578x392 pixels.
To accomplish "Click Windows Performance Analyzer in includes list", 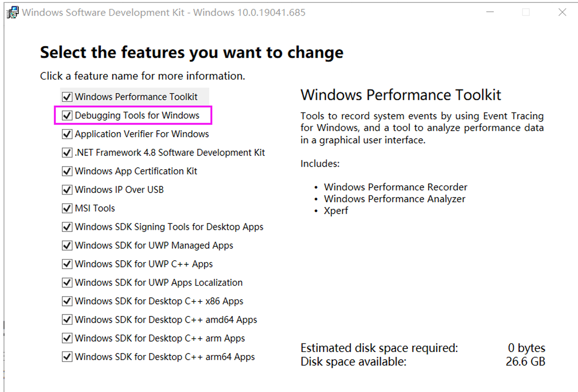I will pyautogui.click(x=395, y=199).
